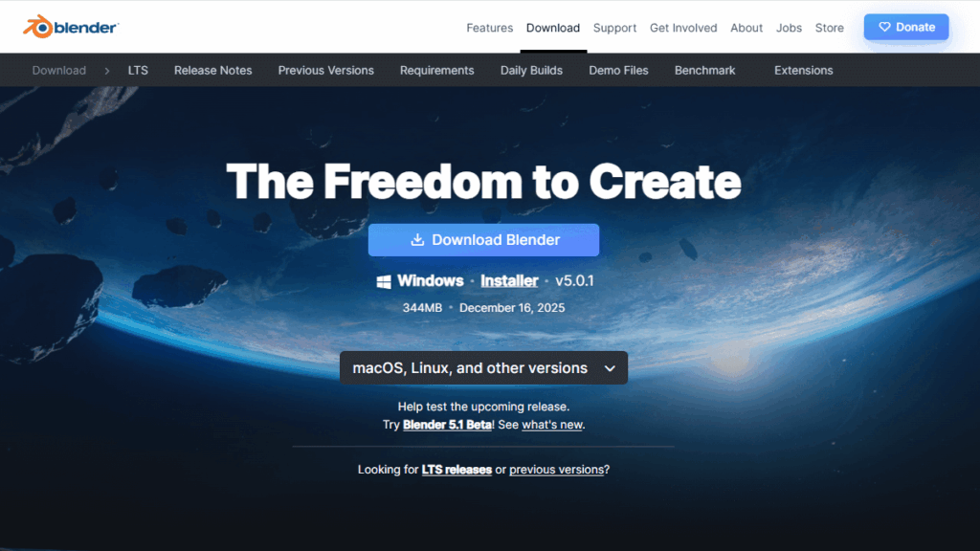Click the chevron on other versions dropdown
The height and width of the screenshot is (551, 980).
[610, 368]
